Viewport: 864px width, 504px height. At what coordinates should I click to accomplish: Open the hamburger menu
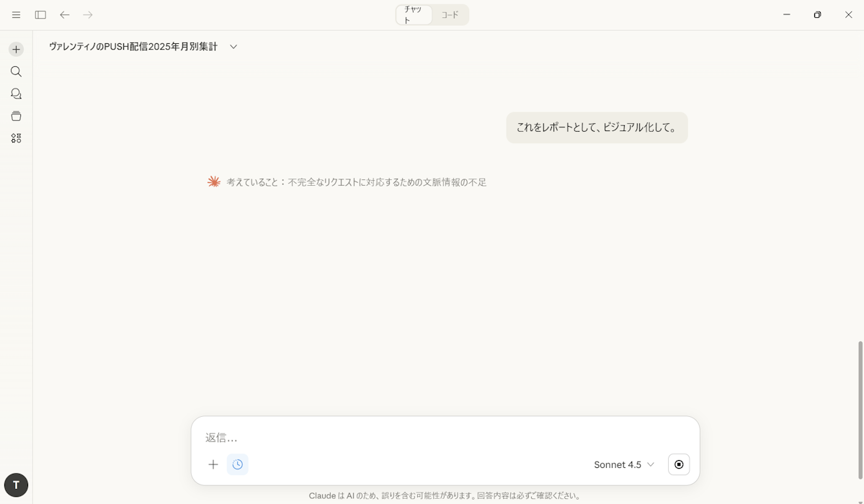(16, 15)
